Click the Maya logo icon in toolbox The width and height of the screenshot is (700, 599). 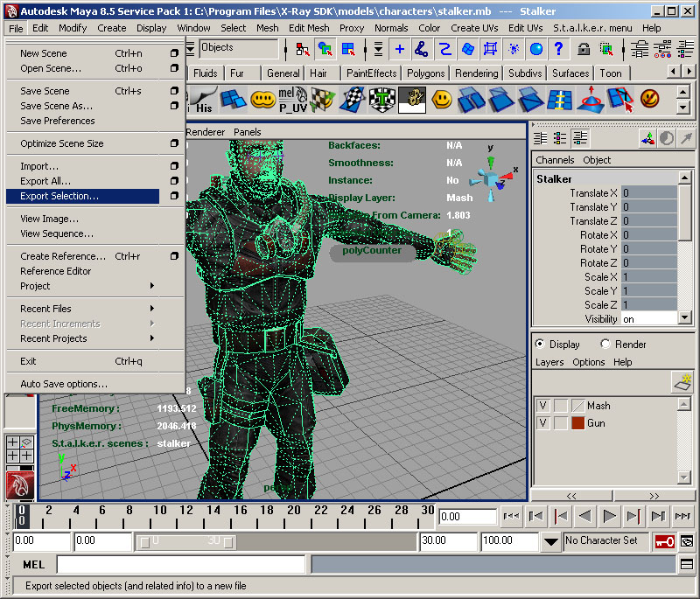pos(20,485)
